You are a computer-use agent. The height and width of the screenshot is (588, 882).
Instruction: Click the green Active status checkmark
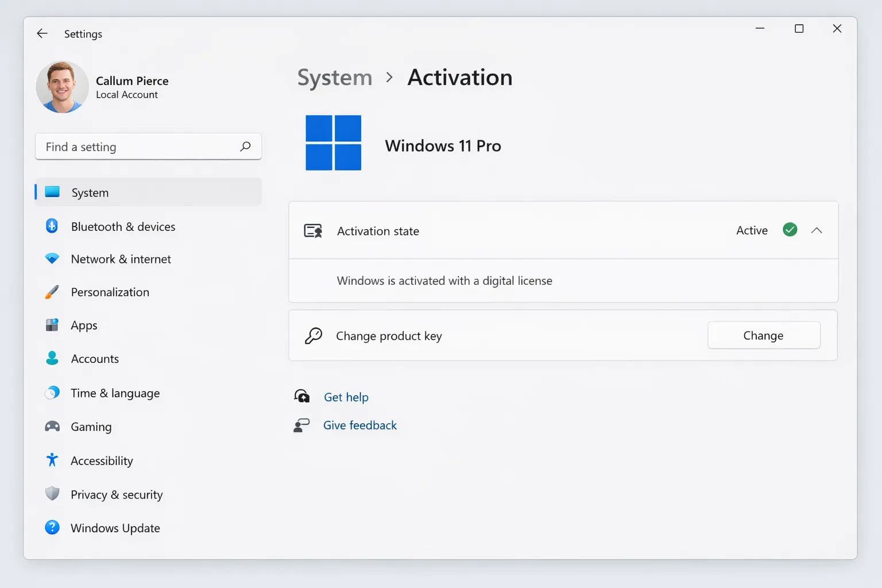(790, 230)
